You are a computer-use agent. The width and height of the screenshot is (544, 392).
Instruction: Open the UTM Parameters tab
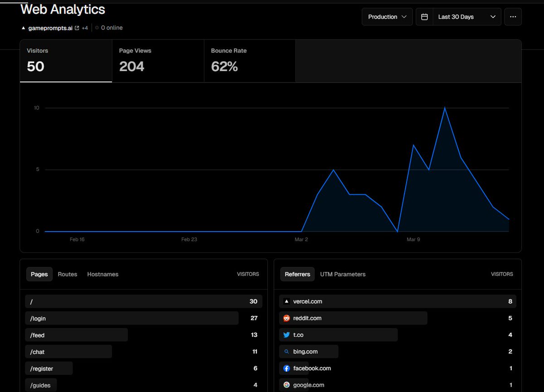[343, 274]
